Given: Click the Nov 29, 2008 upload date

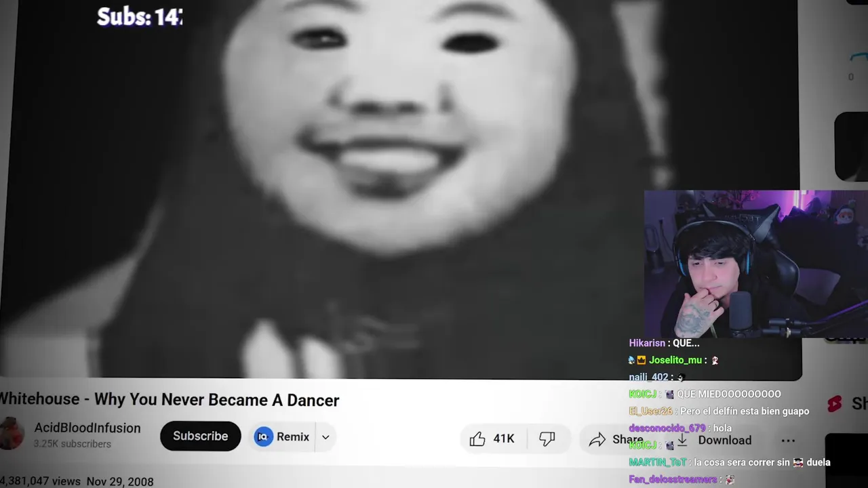Looking at the screenshot, I should 120,481.
